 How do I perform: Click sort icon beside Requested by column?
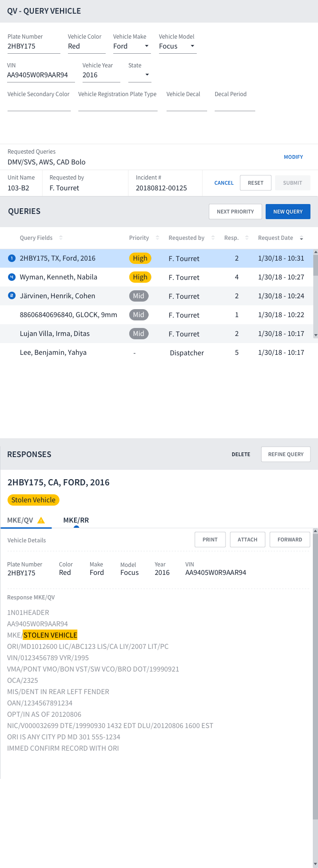click(213, 238)
